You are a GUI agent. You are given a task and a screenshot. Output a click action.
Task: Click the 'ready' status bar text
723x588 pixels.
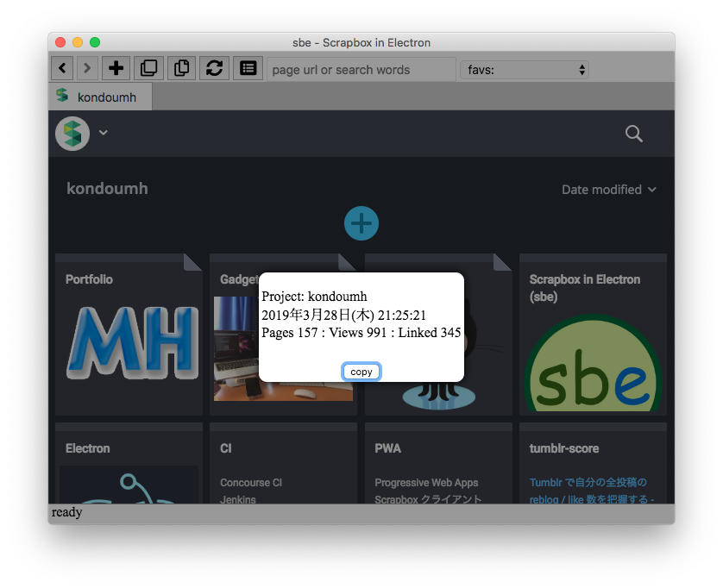click(66, 512)
